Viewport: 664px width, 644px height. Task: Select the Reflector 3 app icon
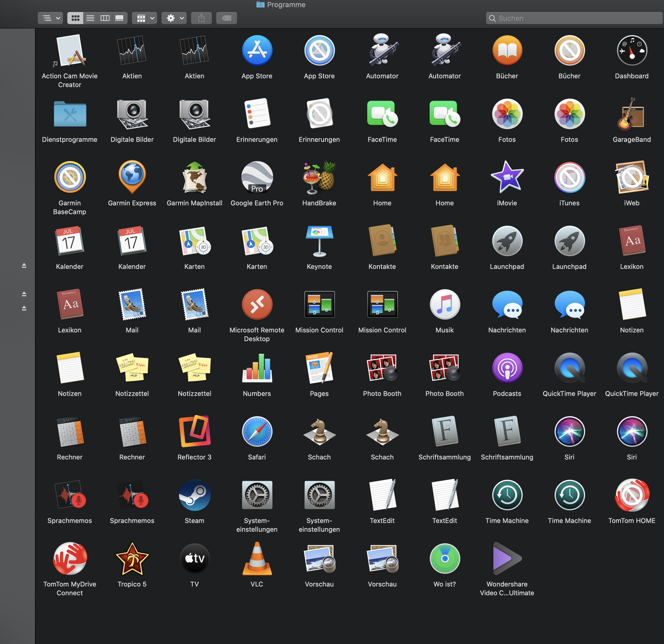point(194,432)
